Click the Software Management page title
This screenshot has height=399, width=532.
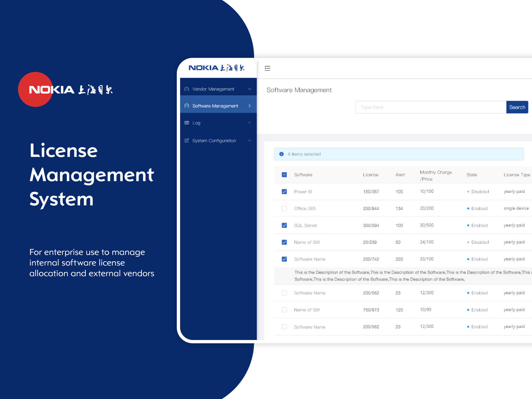pyautogui.click(x=299, y=90)
